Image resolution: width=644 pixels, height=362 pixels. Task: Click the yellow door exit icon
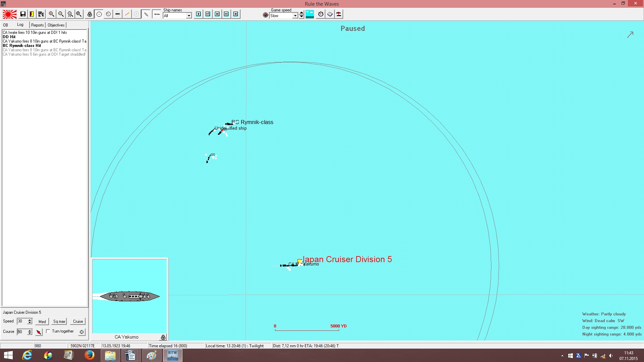click(32, 14)
